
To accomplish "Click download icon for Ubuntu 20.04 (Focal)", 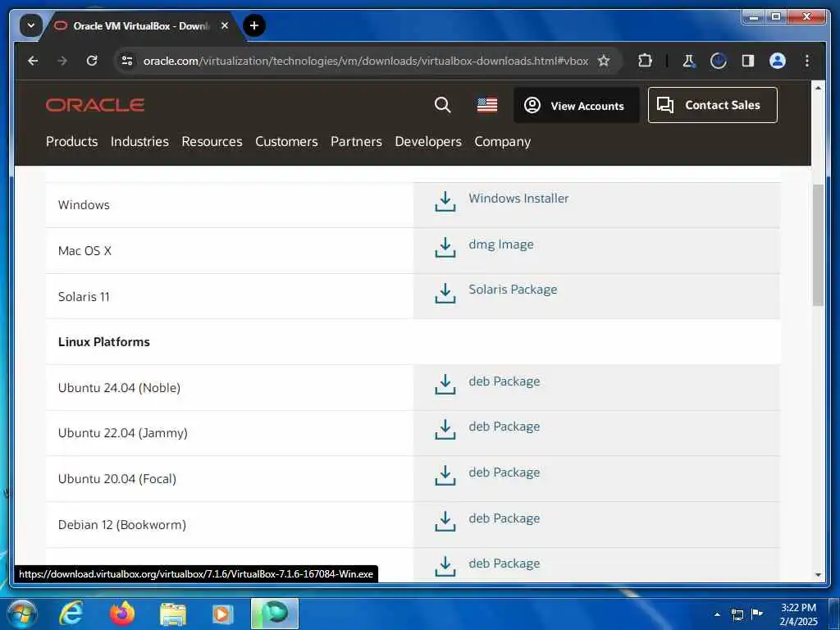I will click(445, 476).
